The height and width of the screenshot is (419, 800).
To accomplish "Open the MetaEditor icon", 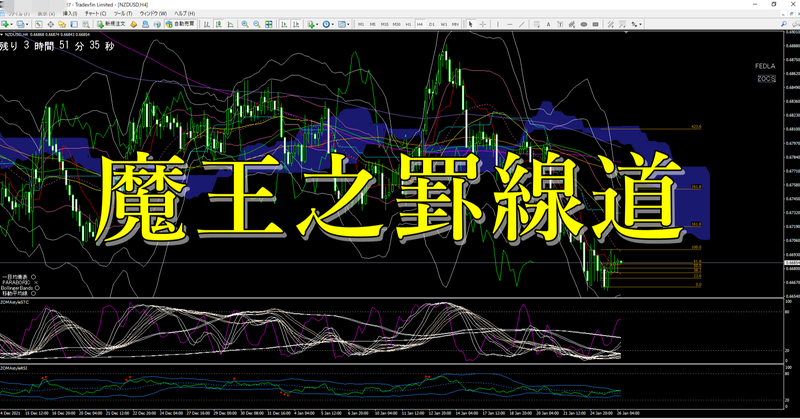I will pos(134,24).
